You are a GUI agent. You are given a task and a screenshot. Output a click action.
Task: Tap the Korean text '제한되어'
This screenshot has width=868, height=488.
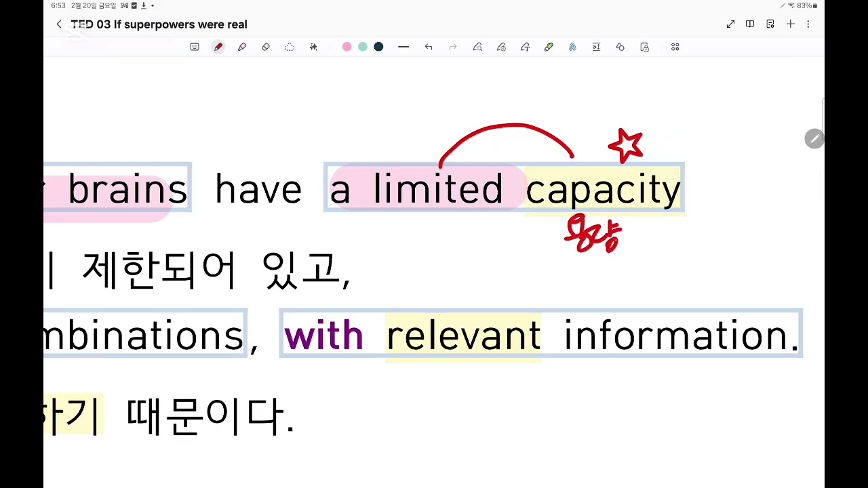click(x=159, y=270)
